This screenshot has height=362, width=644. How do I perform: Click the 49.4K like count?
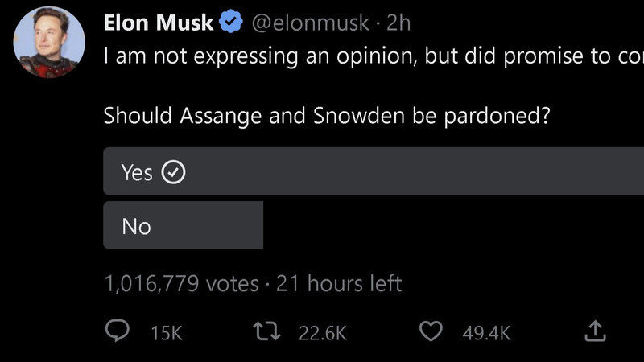(486, 332)
